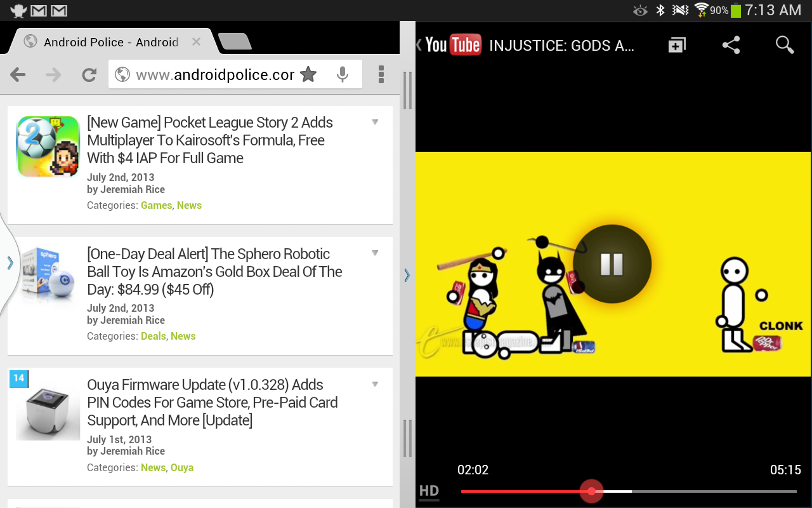Image resolution: width=812 pixels, height=508 pixels.
Task: Tap the Bluetooth status icon
Action: [x=660, y=10]
